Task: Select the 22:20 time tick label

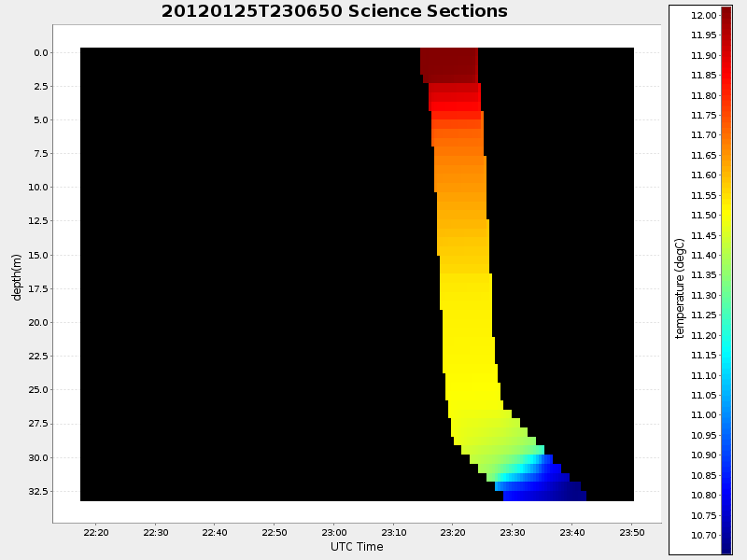Action: click(96, 532)
